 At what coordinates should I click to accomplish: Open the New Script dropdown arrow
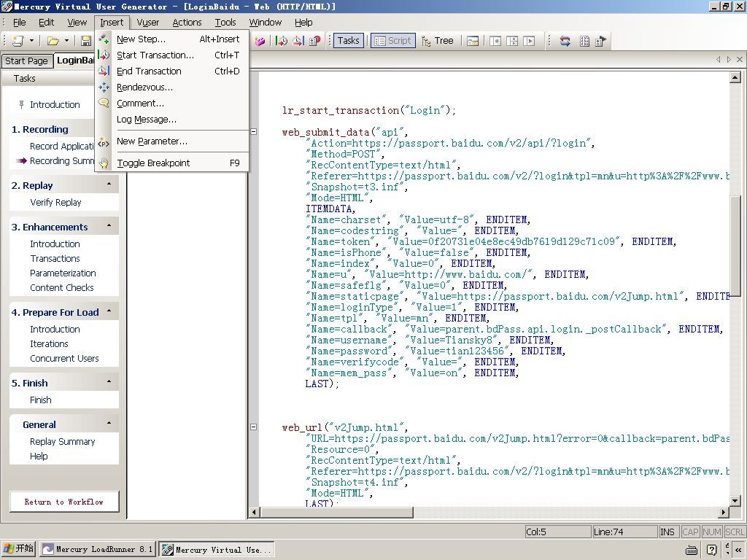click(31, 41)
